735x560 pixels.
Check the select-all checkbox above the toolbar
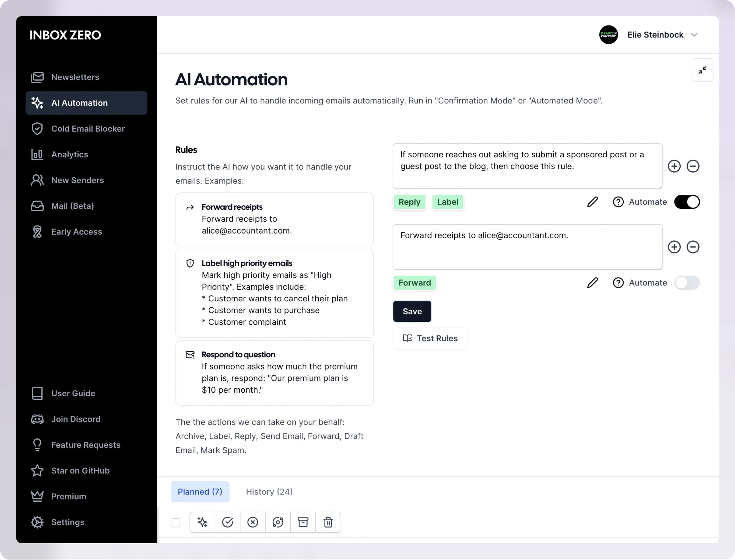[176, 522]
